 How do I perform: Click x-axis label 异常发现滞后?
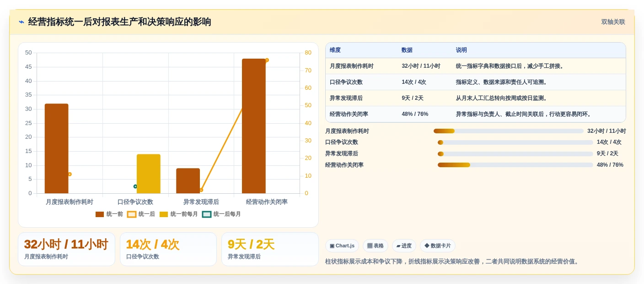tap(201, 202)
